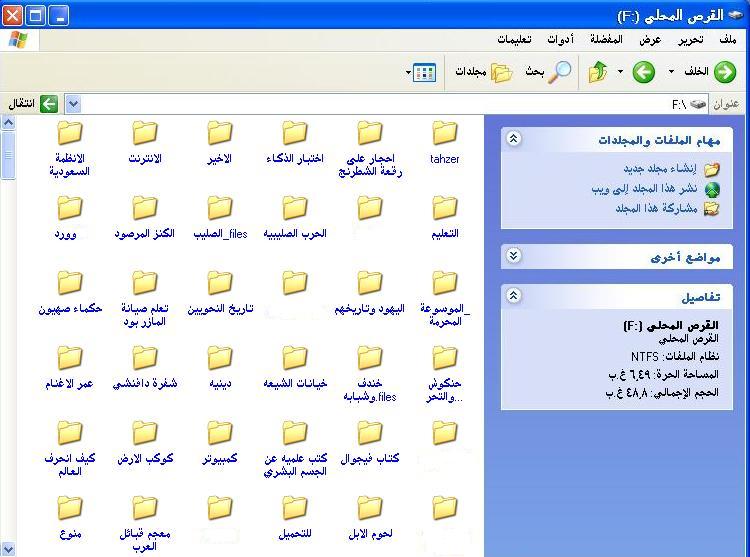This screenshot has height=557, width=750.
Task: Open the Search (بحث) magnifier tool
Action: [x=561, y=72]
